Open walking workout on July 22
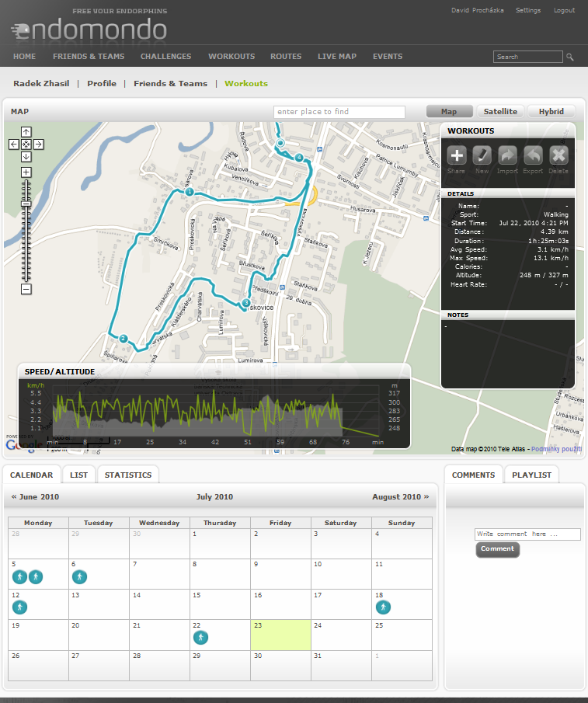 pos(200,637)
